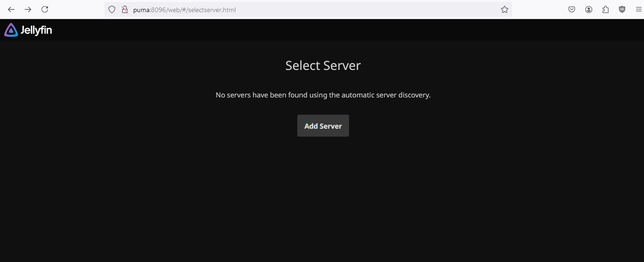Click the Add Server button
This screenshot has width=644, height=262.
[x=323, y=126]
